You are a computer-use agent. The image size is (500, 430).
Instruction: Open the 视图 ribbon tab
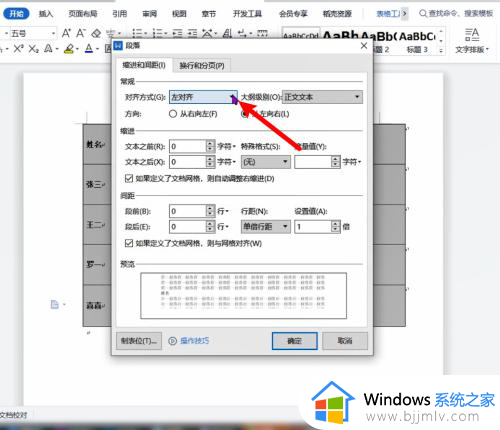point(179,14)
